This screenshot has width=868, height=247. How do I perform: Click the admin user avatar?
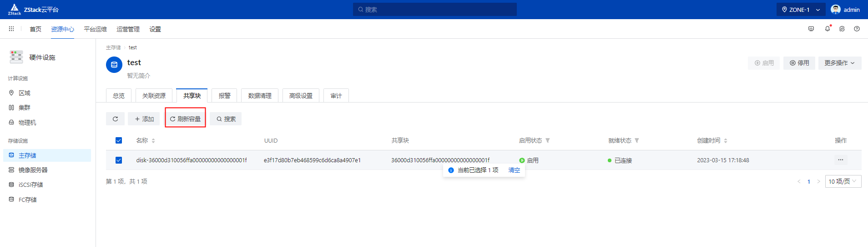click(x=835, y=10)
